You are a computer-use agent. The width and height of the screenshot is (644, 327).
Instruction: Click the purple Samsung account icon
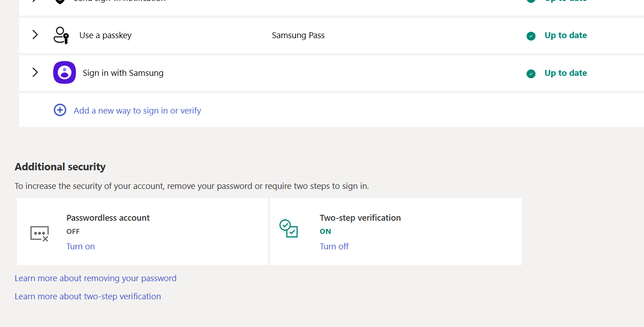point(65,73)
